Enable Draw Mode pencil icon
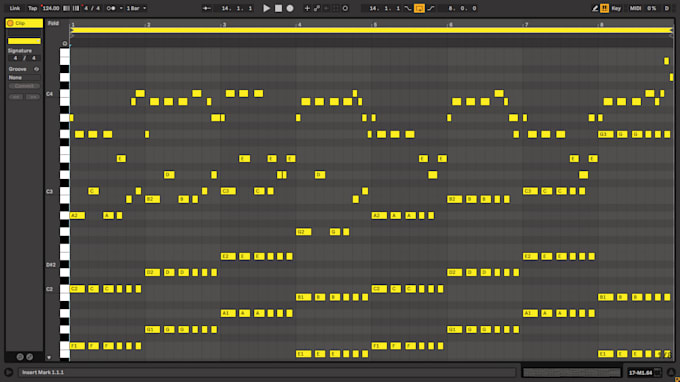 [595, 8]
